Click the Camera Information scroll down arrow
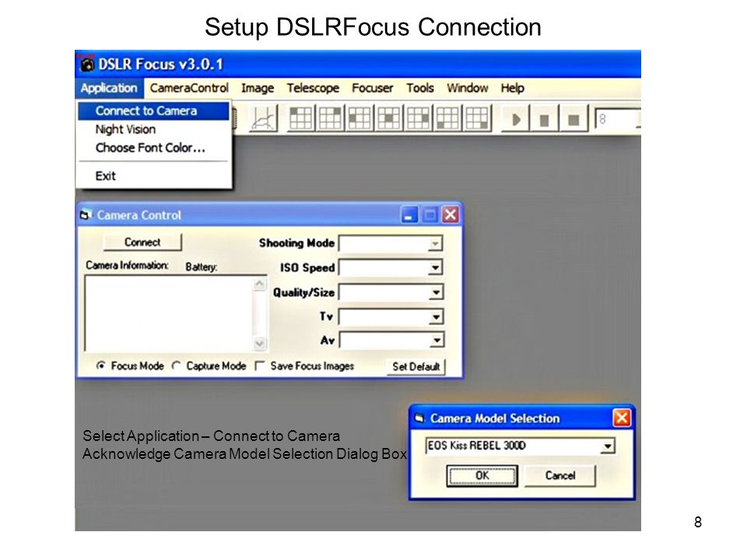 (260, 343)
